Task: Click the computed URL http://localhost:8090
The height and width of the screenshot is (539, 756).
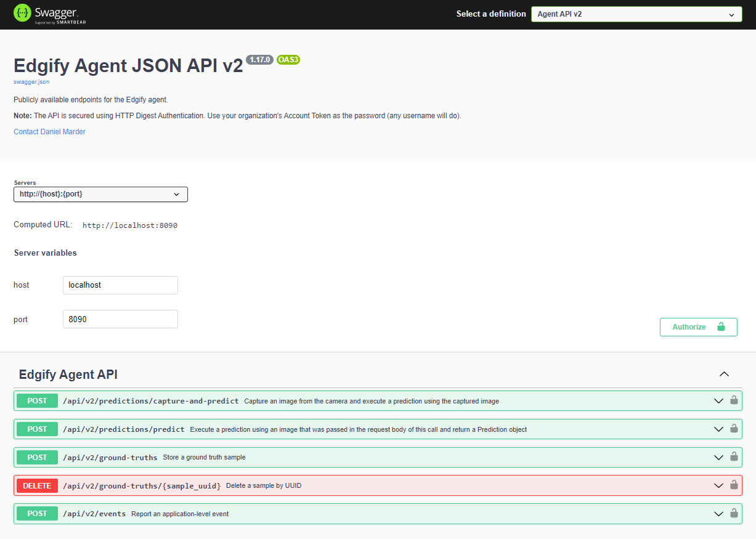Action: [x=130, y=225]
